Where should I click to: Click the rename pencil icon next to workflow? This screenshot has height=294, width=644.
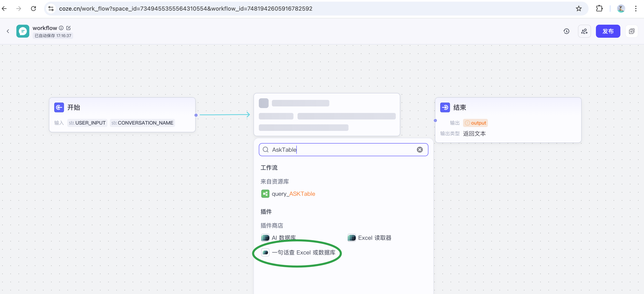point(69,28)
